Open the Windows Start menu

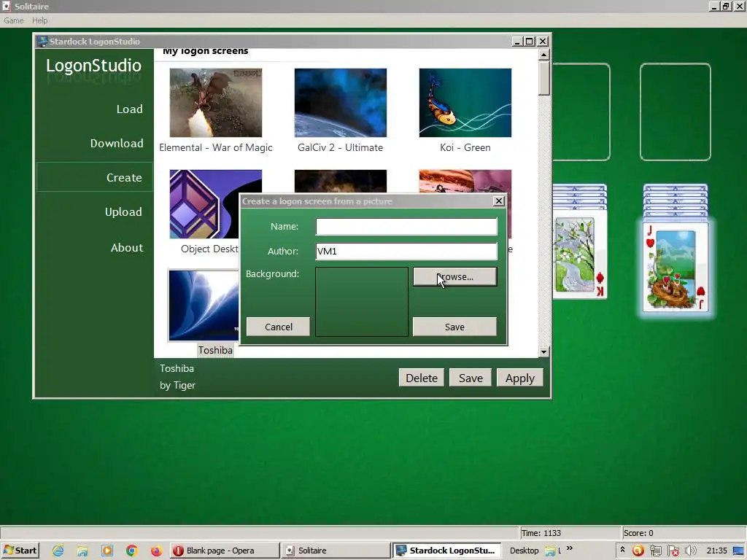[20, 551]
